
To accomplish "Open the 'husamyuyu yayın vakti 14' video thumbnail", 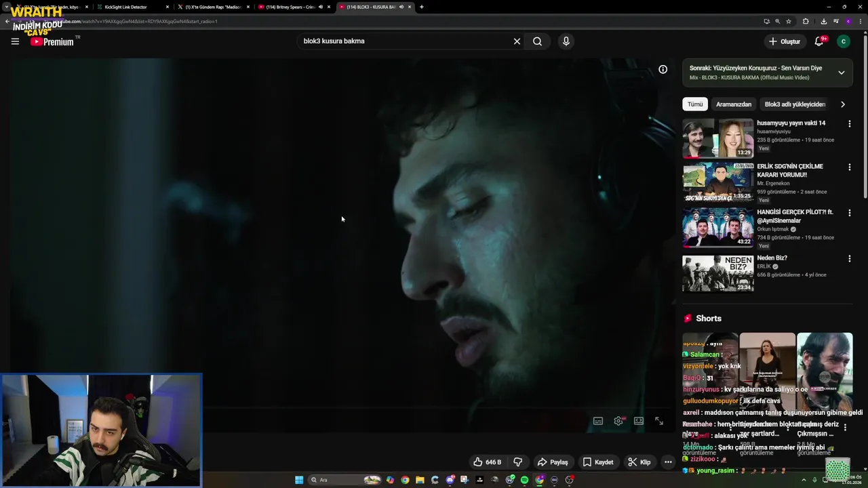I will coord(718,138).
